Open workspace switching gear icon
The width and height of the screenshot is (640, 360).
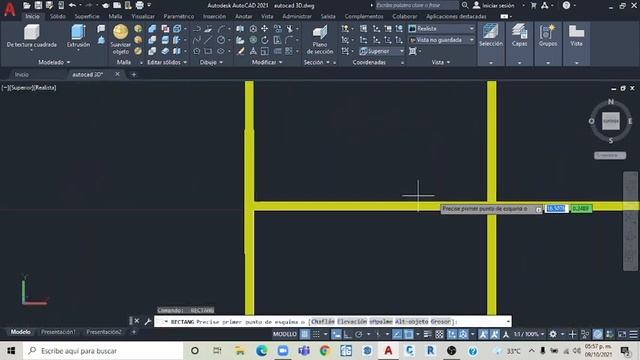point(553,334)
